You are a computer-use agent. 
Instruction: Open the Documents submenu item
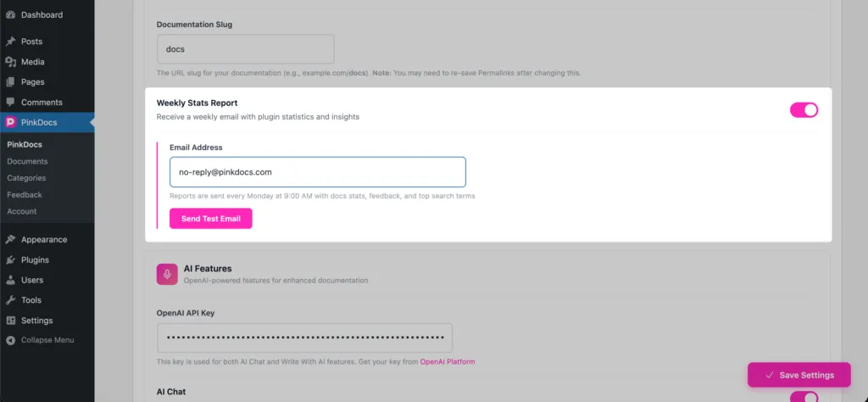pos(27,161)
